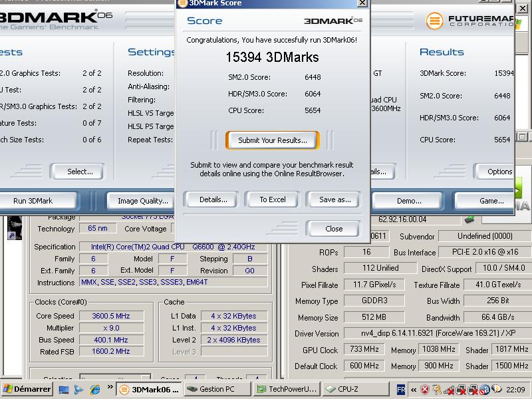Screen dimensions: 532x399
Task: Switch to TechPowerUp GPU-Z in the taskbar
Action: click(x=287, y=390)
